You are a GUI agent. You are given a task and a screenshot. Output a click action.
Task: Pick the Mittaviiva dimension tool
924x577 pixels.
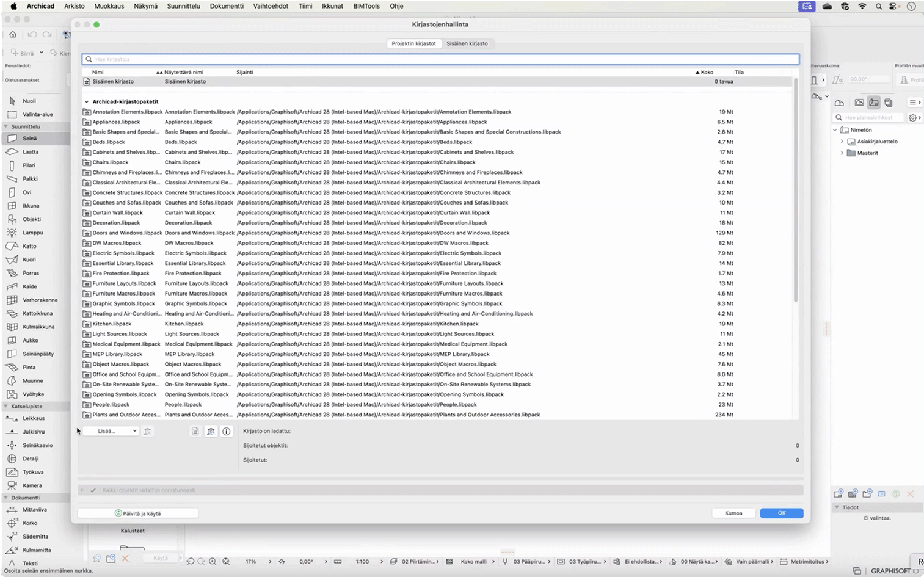[34, 509]
